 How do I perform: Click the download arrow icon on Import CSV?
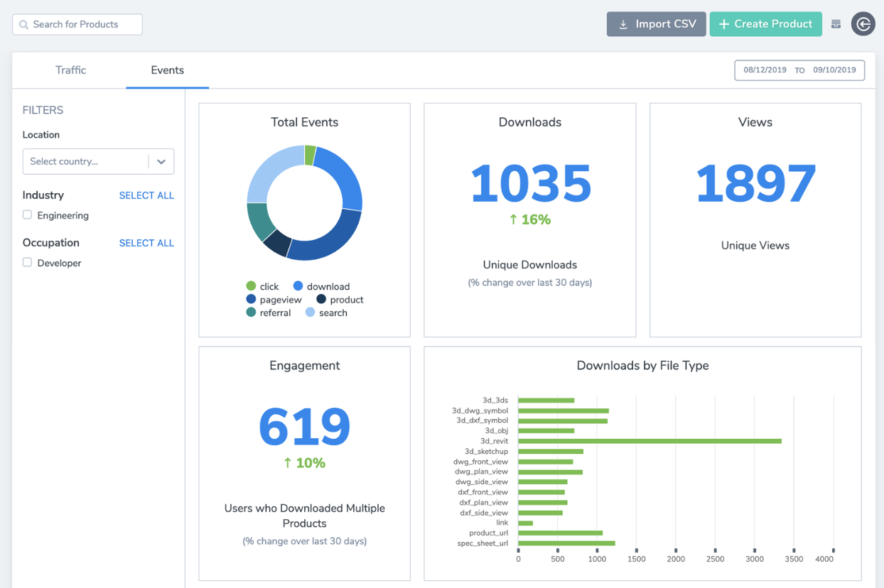point(623,25)
